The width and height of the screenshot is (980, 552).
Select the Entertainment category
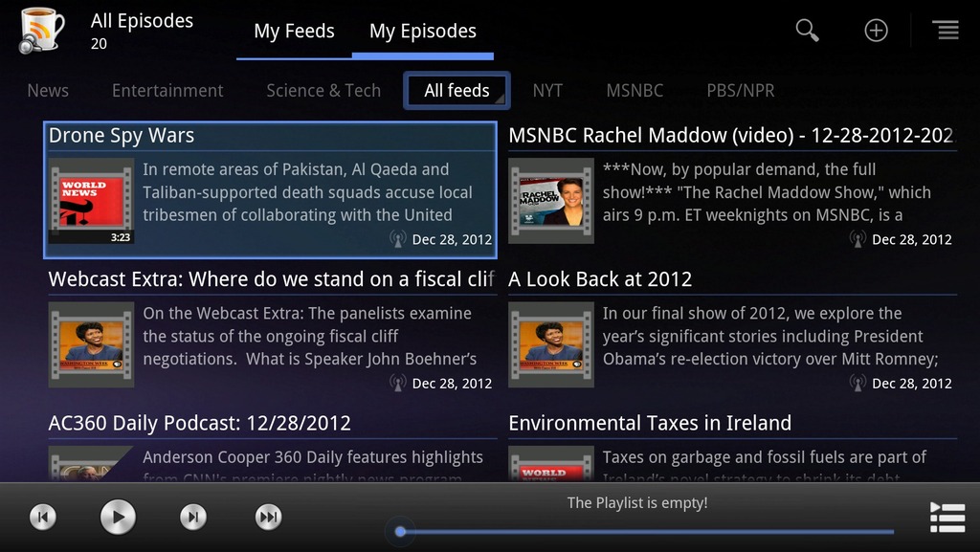167,91
